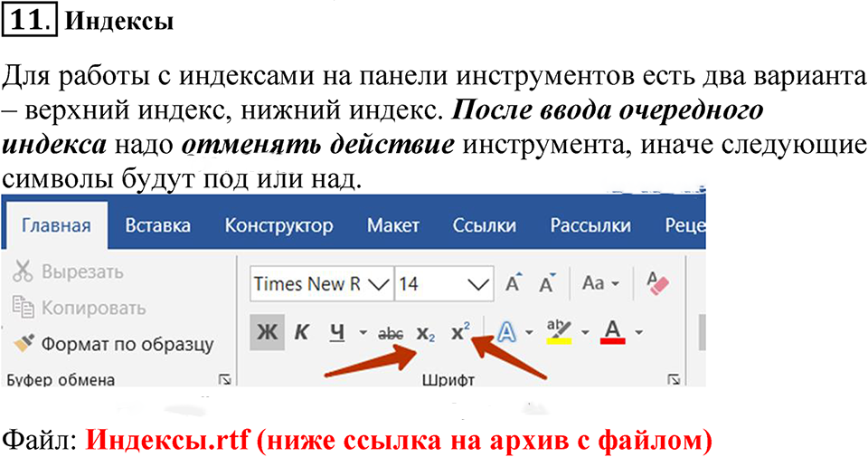Image resolution: width=868 pixels, height=457 pixels.
Task: Open the font size 14 dropdown
Action: [x=477, y=284]
